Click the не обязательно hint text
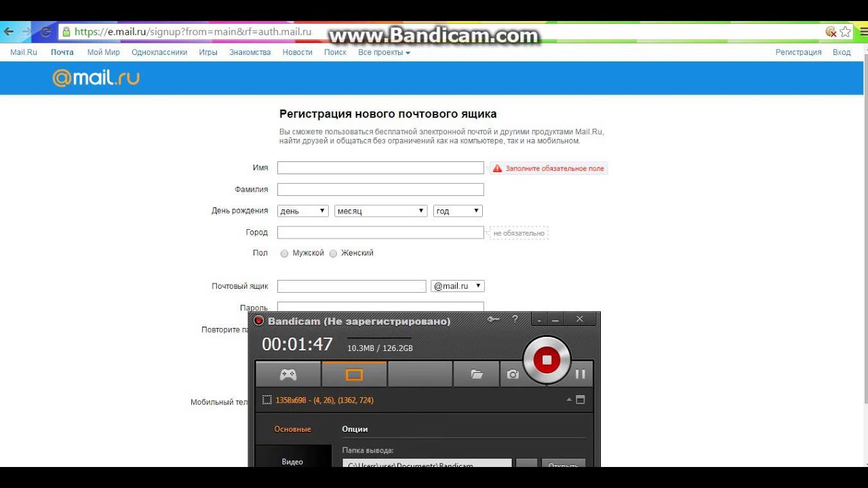This screenshot has width=868, height=488. pyautogui.click(x=519, y=233)
